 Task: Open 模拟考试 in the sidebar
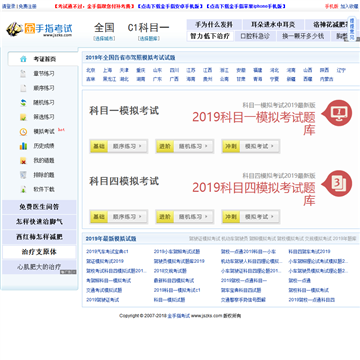44,132
